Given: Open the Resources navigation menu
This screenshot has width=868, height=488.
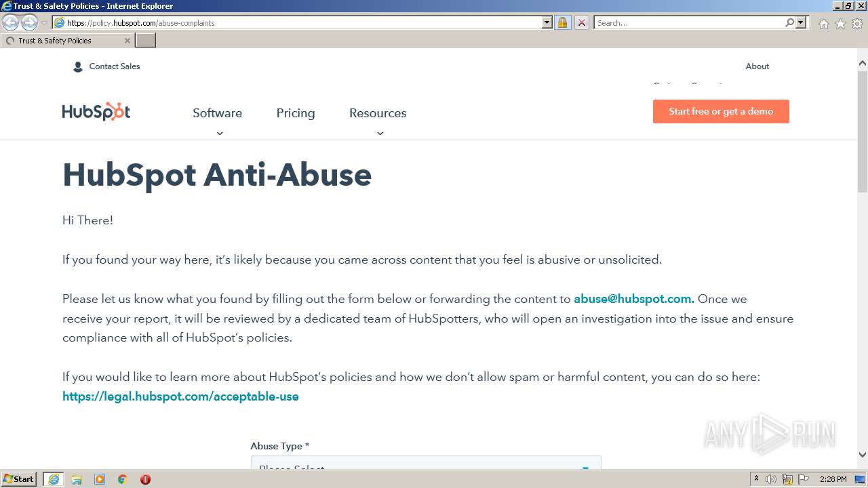Looking at the screenshot, I should [x=378, y=113].
